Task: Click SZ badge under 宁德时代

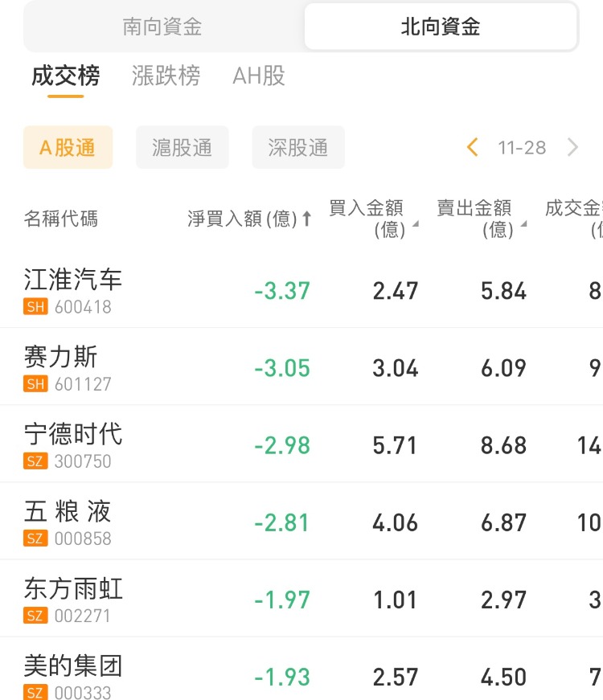Action: point(36,461)
